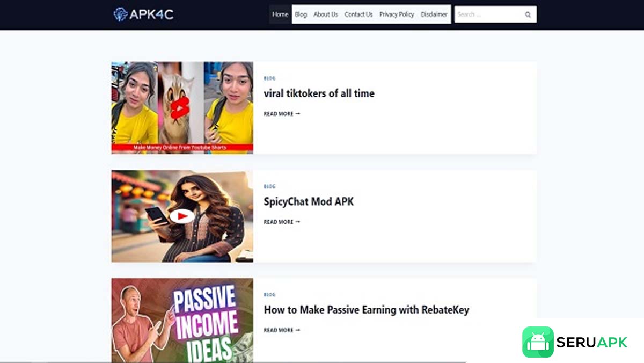Click Read More under the RebateKey article
Viewport: 644px width, 363px height.
tap(282, 330)
